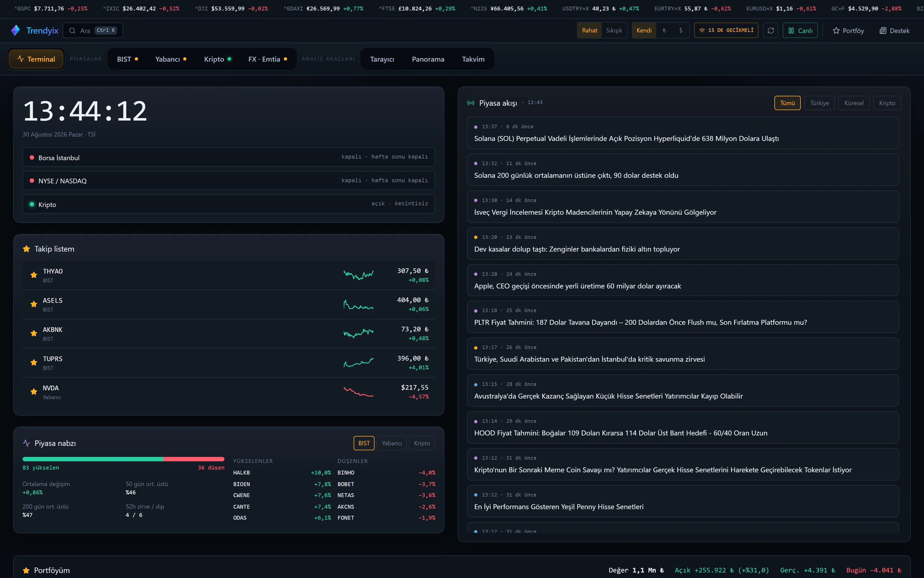The image size is (924, 578).
Task: Open the Panorama analysis tool
Action: click(428, 59)
